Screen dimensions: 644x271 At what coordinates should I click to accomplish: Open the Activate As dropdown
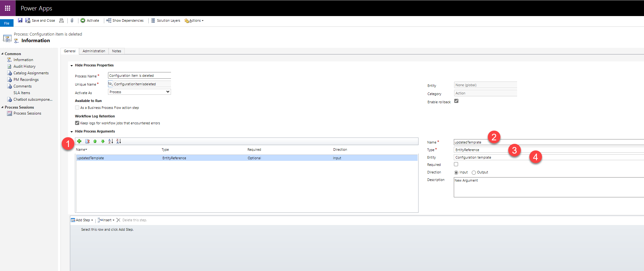point(139,92)
